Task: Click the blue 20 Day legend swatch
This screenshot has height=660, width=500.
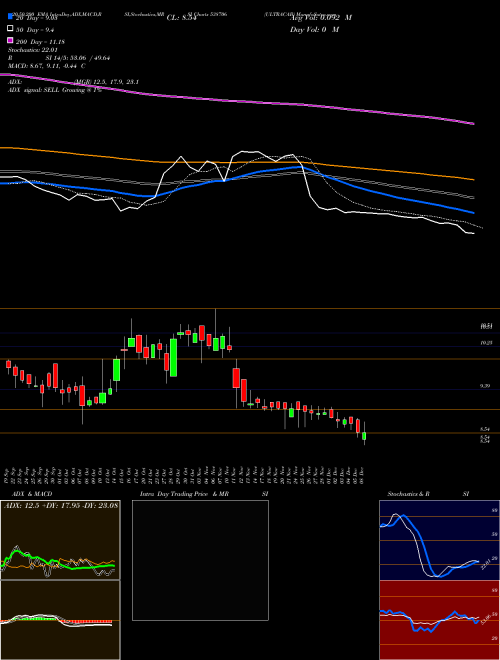Action: [x=10, y=16]
